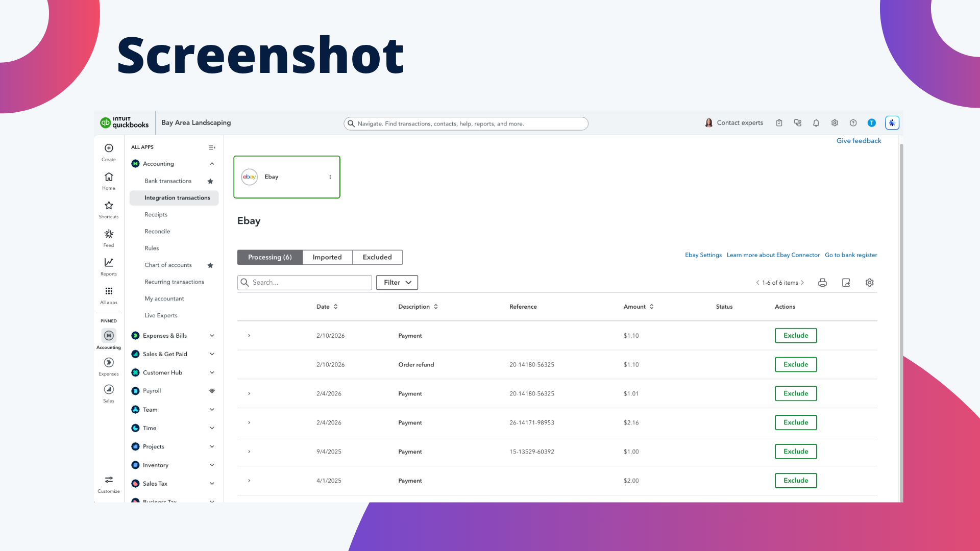Expand the Team section

(212, 410)
